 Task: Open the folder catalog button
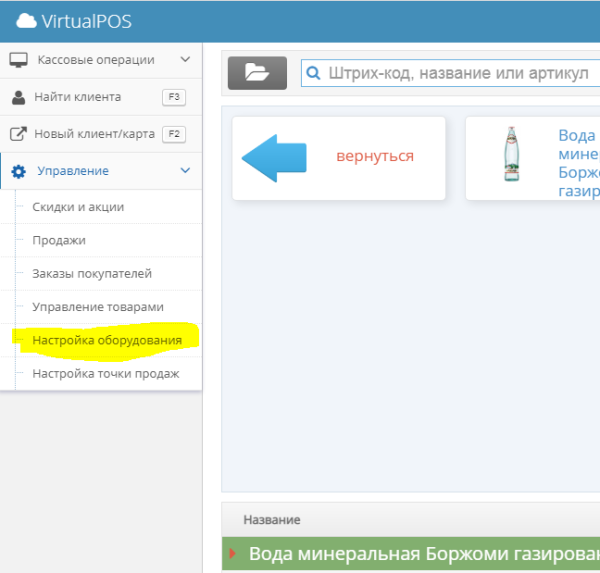point(257,73)
